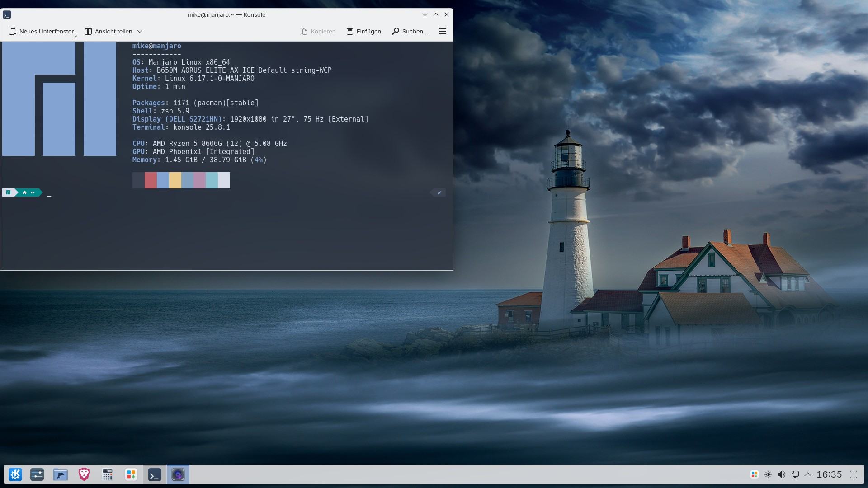This screenshot has width=868, height=488.
Task: Open the Neues Unterfenster dropdown arrow
Action: click(75, 35)
